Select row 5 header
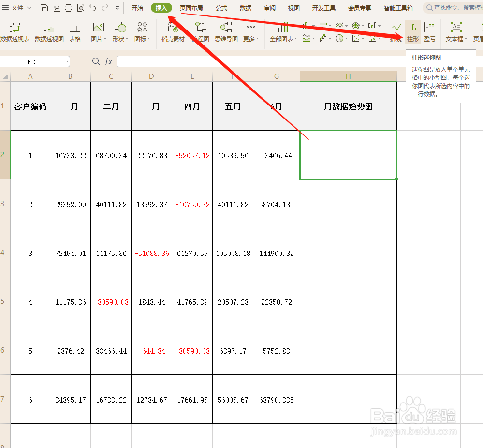 [x=5, y=301]
